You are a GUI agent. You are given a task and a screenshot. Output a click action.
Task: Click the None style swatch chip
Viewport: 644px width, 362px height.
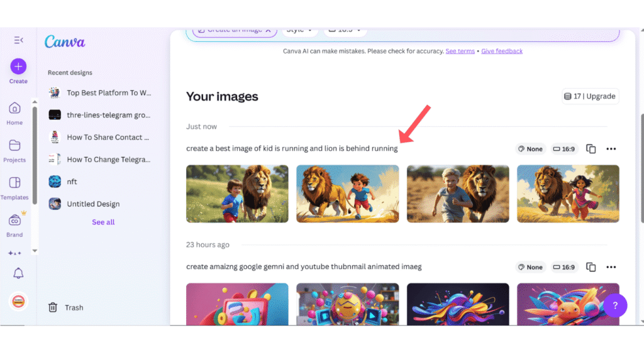[530, 148]
